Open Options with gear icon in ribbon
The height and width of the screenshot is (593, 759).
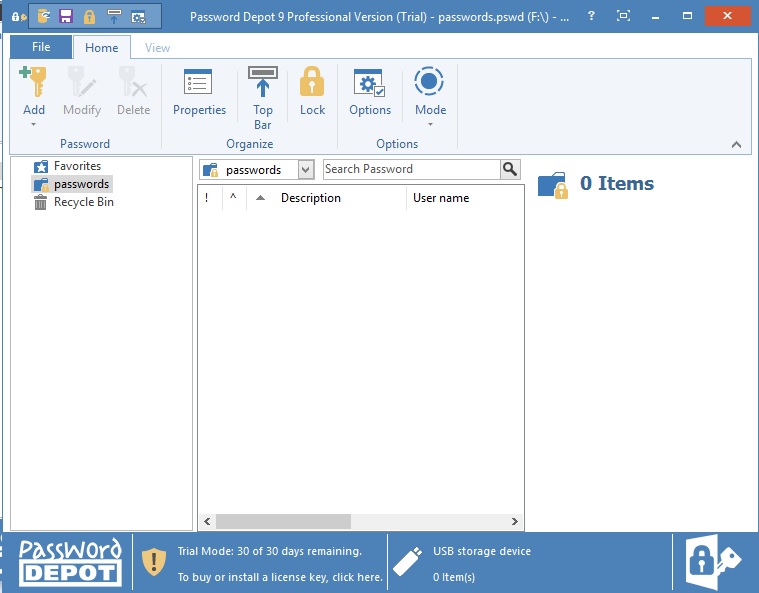click(370, 91)
